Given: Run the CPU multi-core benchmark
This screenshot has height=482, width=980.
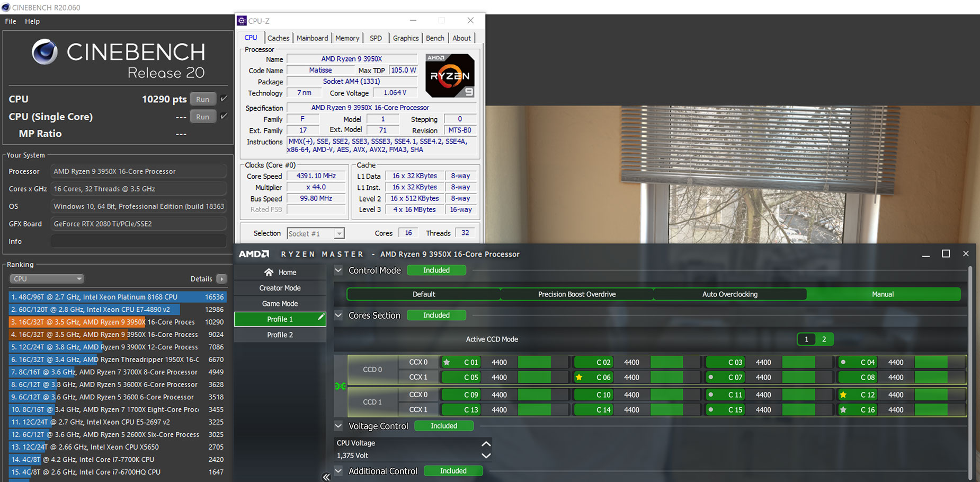Looking at the screenshot, I should tap(203, 99).
